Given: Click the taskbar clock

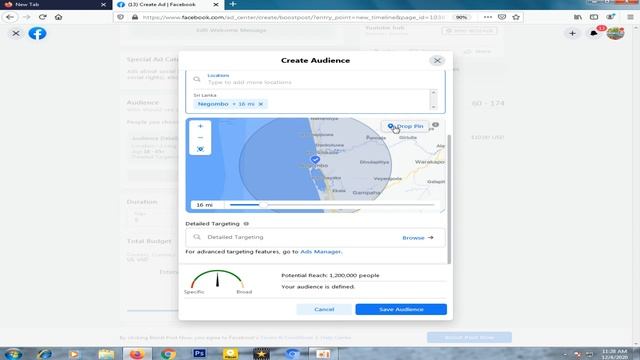Looking at the screenshot, I should (615, 354).
